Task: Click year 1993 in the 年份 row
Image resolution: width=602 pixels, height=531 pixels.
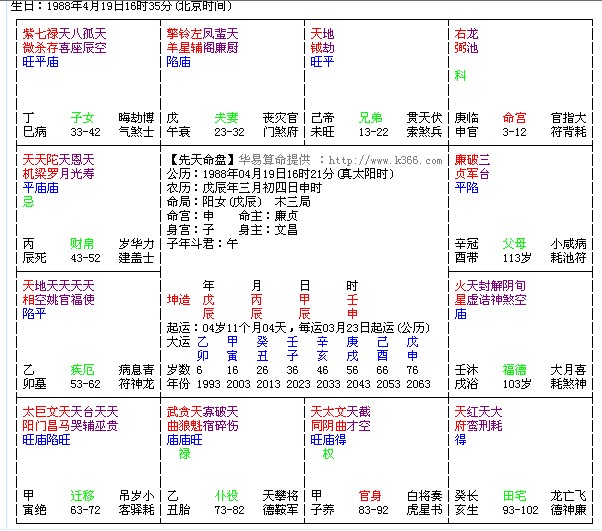Action: click(208, 384)
